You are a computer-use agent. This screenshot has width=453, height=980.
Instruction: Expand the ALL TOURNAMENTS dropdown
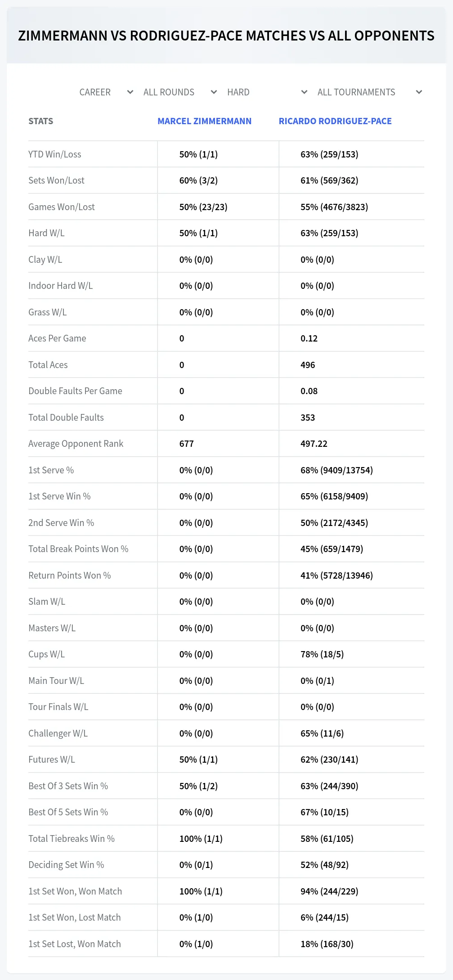point(369,92)
